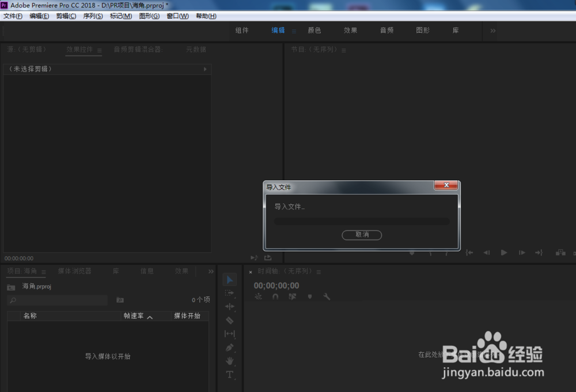Step back one frame in Program monitor
This screenshot has width=576, height=392.
pos(486,253)
